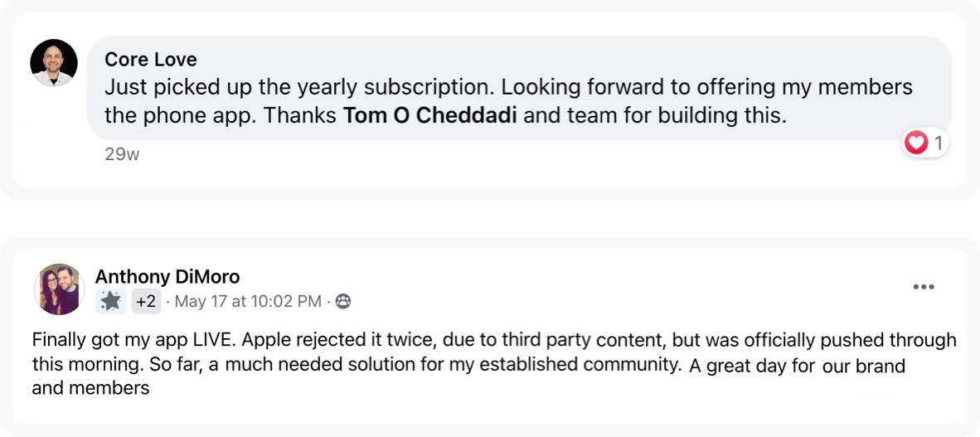Viewport: 980px width, 437px height.
Task: Open the three-dot post options menu
Action: (923, 287)
